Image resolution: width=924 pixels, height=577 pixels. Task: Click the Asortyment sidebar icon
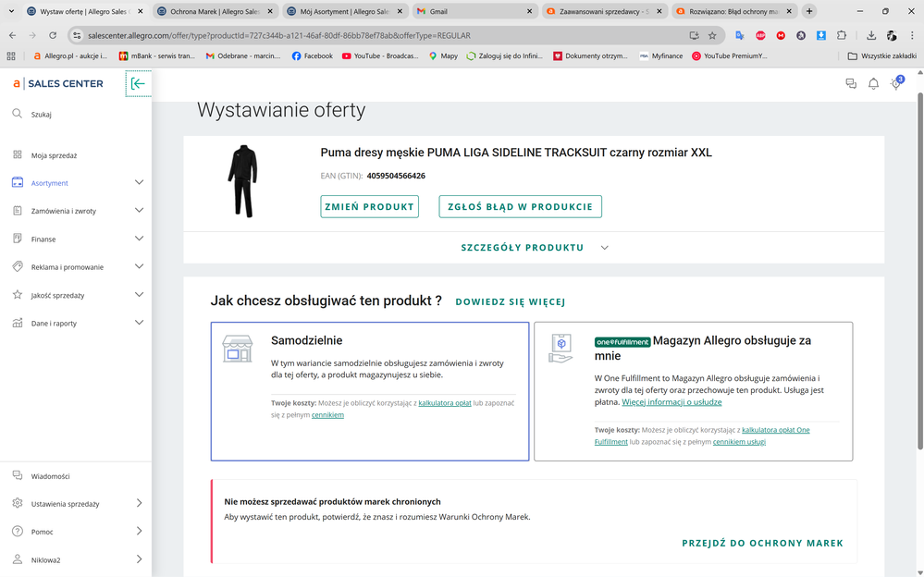(x=17, y=182)
